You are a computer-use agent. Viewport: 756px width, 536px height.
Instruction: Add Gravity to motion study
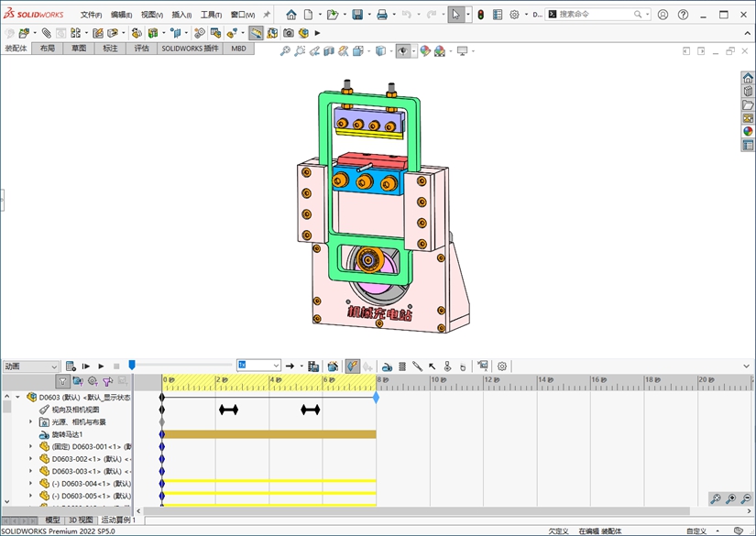[463, 366]
